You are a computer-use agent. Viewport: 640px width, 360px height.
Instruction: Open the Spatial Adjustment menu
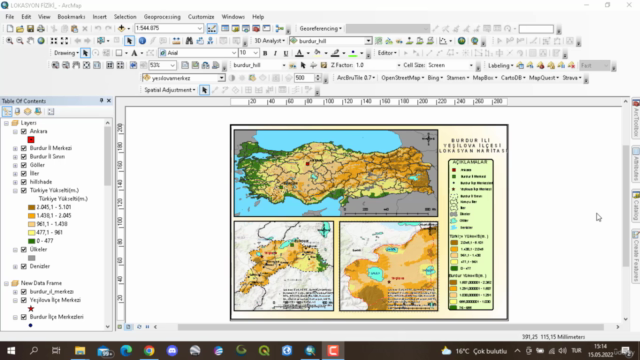pos(170,90)
